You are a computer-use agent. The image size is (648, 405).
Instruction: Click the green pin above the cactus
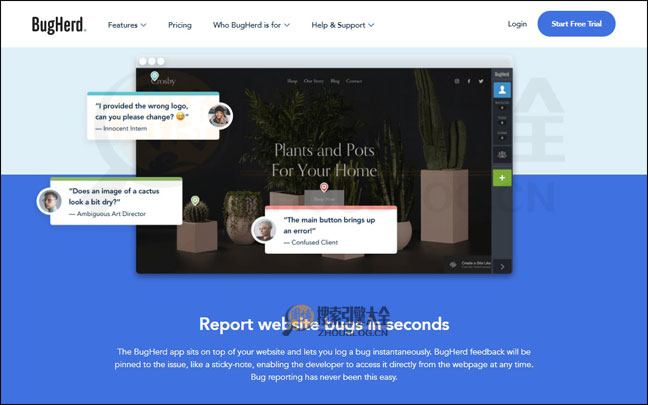point(195,201)
